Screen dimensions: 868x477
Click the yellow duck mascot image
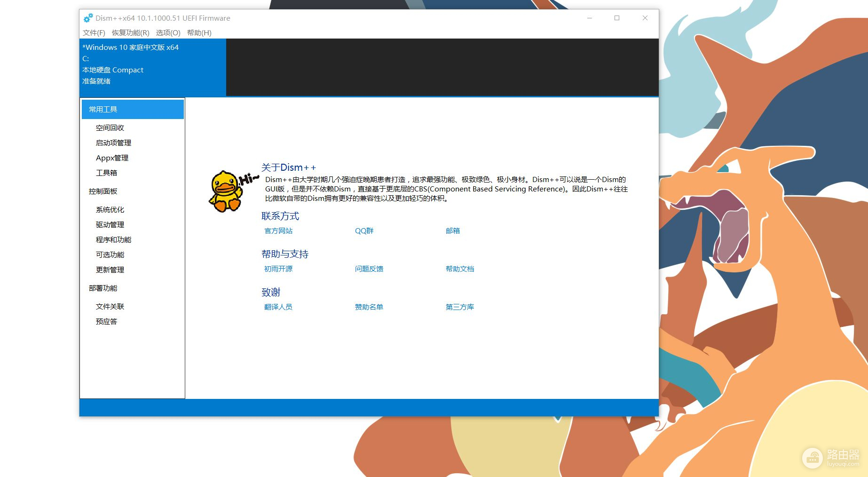tap(226, 191)
